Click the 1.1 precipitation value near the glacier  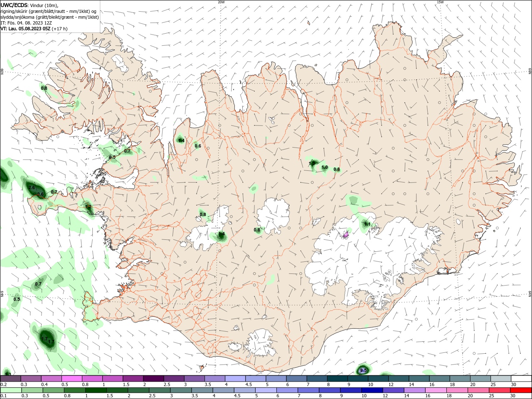[367, 224]
